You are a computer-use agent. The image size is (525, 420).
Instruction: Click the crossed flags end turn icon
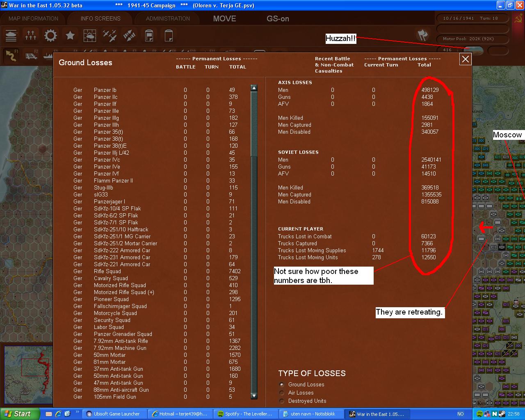point(422,35)
